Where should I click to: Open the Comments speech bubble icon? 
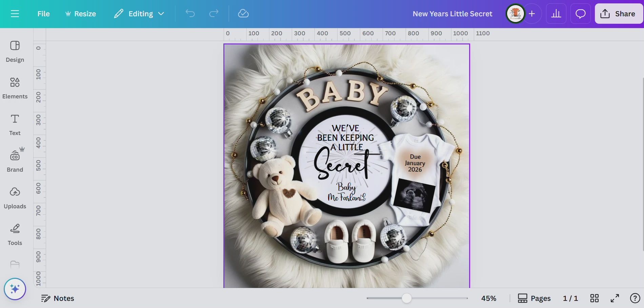click(580, 14)
